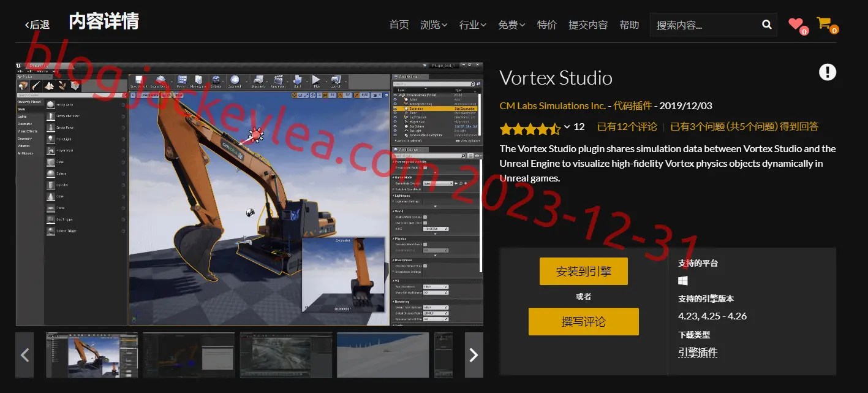
Task: Expand the rating breakdown chevron
Action: (x=567, y=127)
